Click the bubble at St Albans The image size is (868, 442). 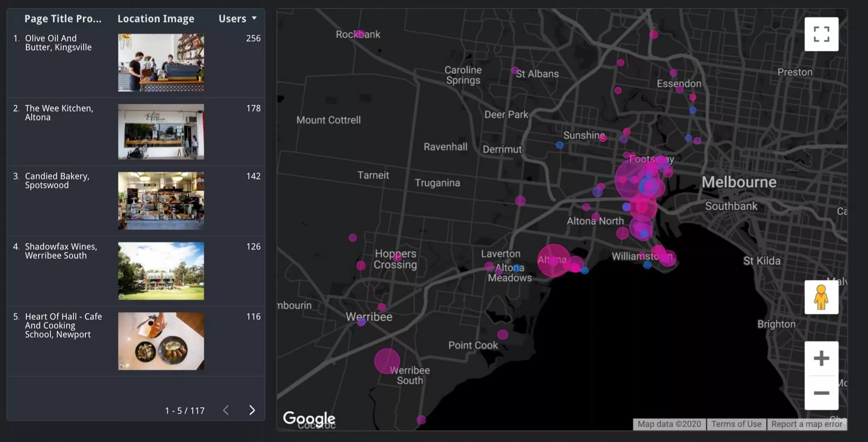point(515,70)
